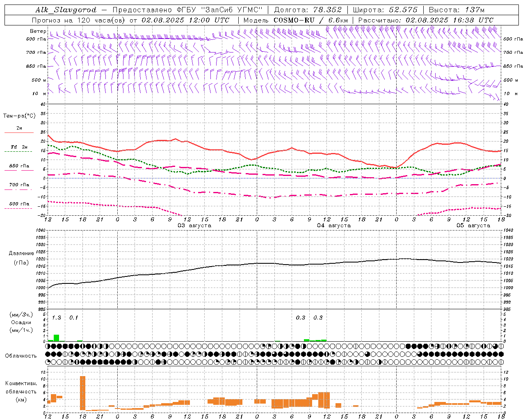Click the 850 гПа temperature legend entry
This screenshot has width=525, height=420.
click(x=19, y=168)
